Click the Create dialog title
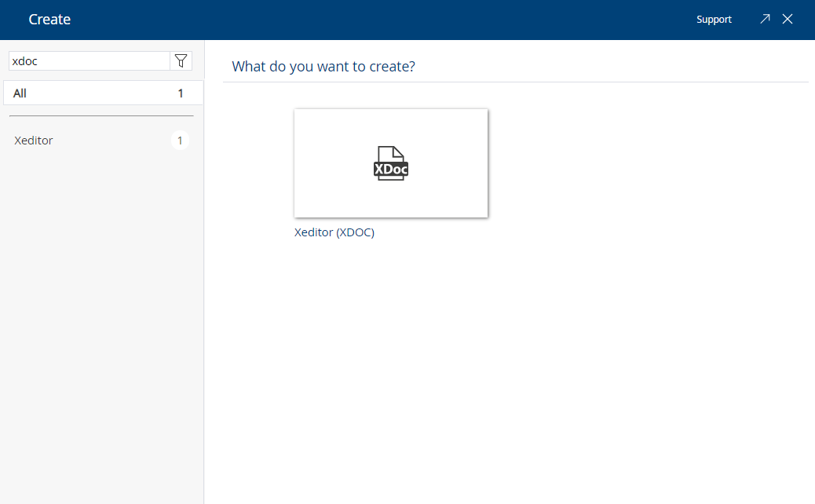This screenshot has width=815, height=504. tap(49, 19)
